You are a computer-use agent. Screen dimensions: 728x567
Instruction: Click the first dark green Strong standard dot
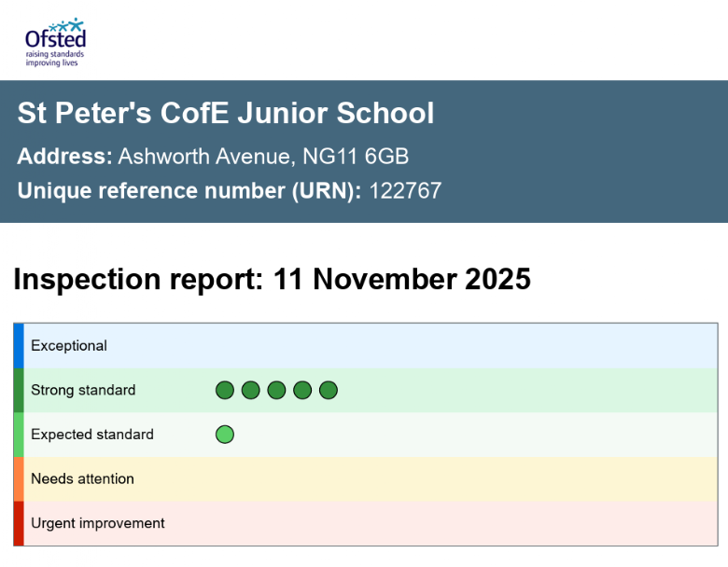click(x=225, y=390)
